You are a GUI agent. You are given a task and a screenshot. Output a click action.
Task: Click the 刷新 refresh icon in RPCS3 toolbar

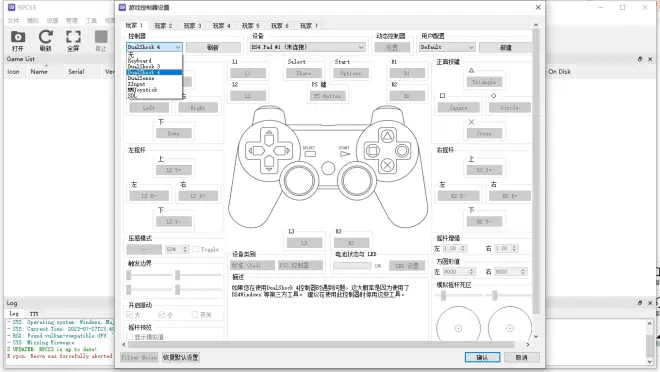point(45,41)
